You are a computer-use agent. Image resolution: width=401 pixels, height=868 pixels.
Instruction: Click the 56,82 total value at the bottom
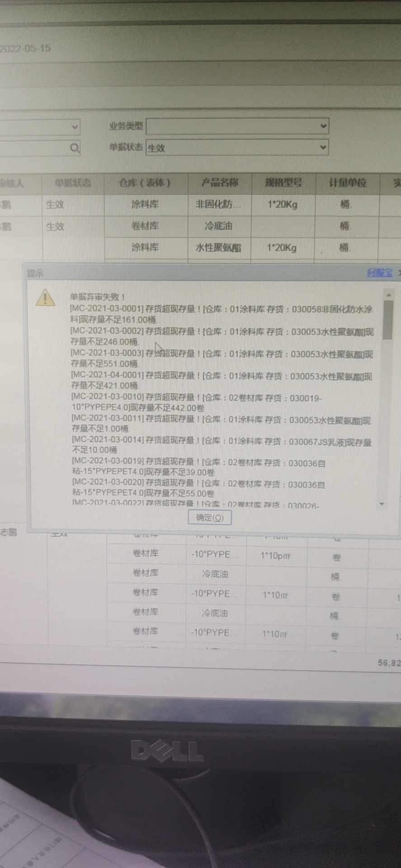[389, 663]
